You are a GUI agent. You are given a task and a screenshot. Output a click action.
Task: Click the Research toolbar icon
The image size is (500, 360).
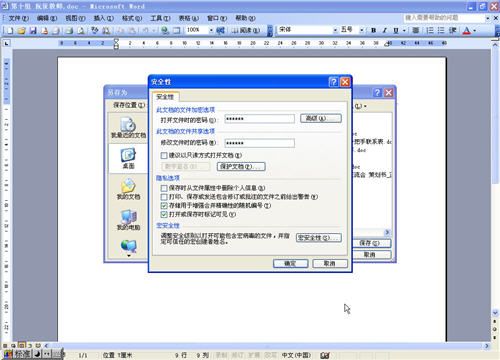click(106, 31)
